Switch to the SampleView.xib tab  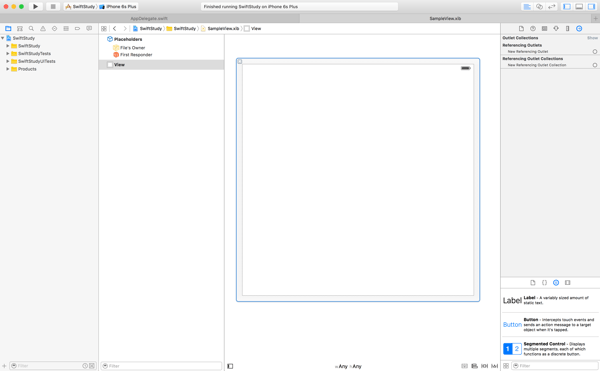coord(445,18)
